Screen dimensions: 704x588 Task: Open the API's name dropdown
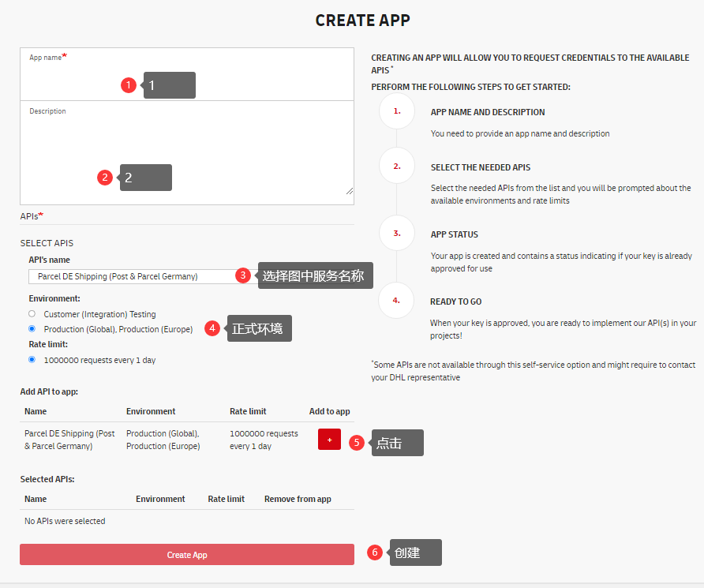(130, 276)
